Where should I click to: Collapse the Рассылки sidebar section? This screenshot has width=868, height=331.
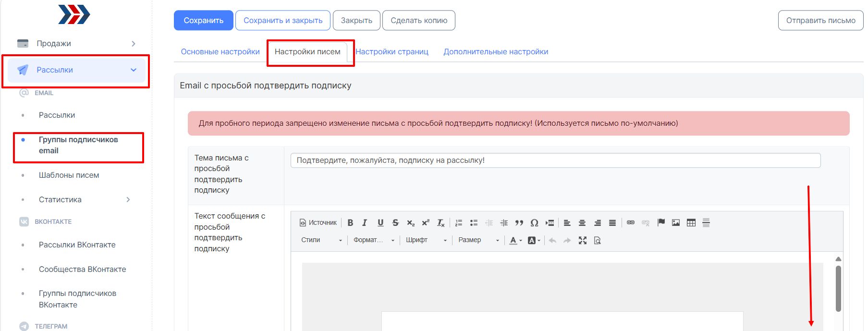click(x=77, y=70)
